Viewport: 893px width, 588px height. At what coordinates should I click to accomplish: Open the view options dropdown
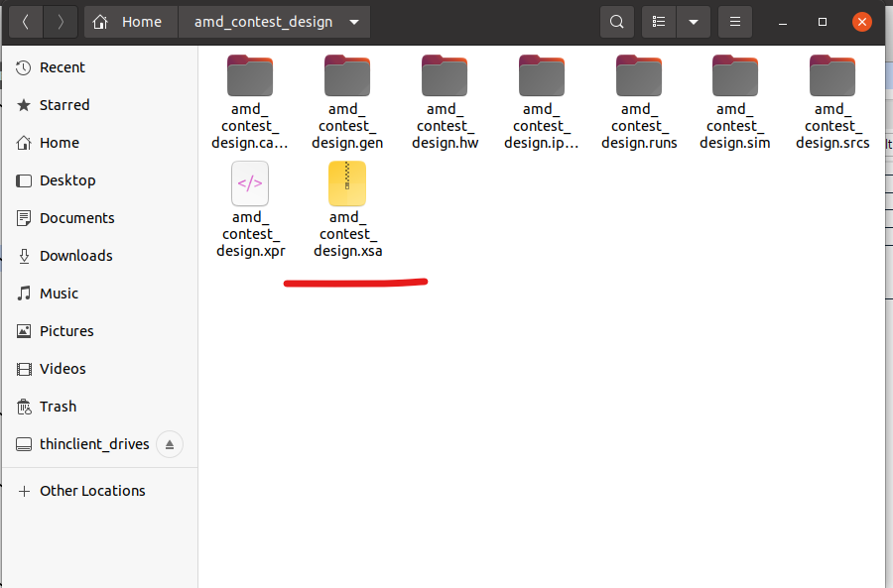coord(694,21)
